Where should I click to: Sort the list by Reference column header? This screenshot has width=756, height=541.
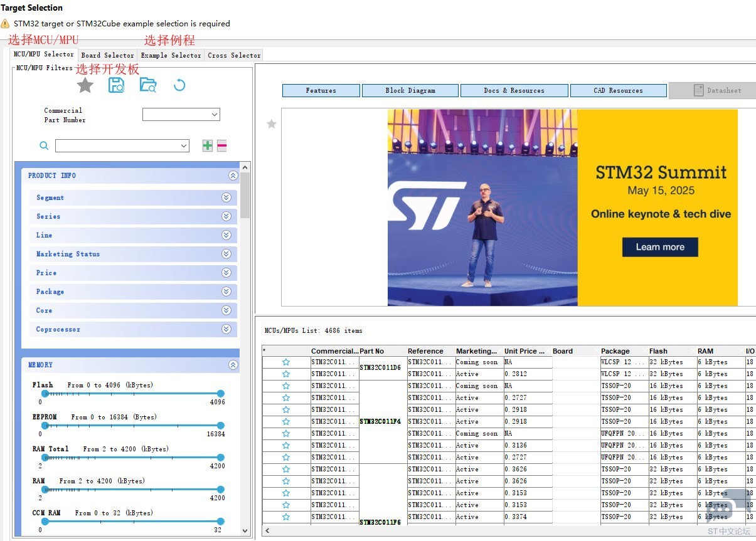point(430,351)
